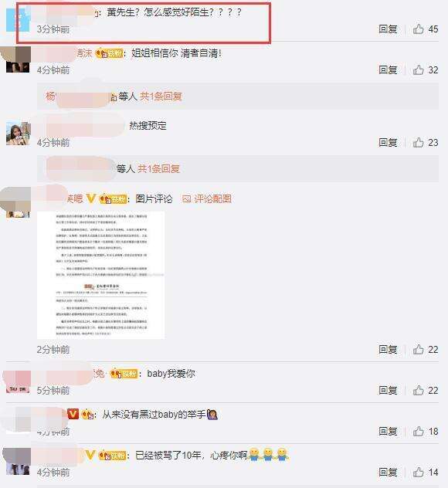Thumbs-up the 'baby我爱你' comment

[x=418, y=390]
